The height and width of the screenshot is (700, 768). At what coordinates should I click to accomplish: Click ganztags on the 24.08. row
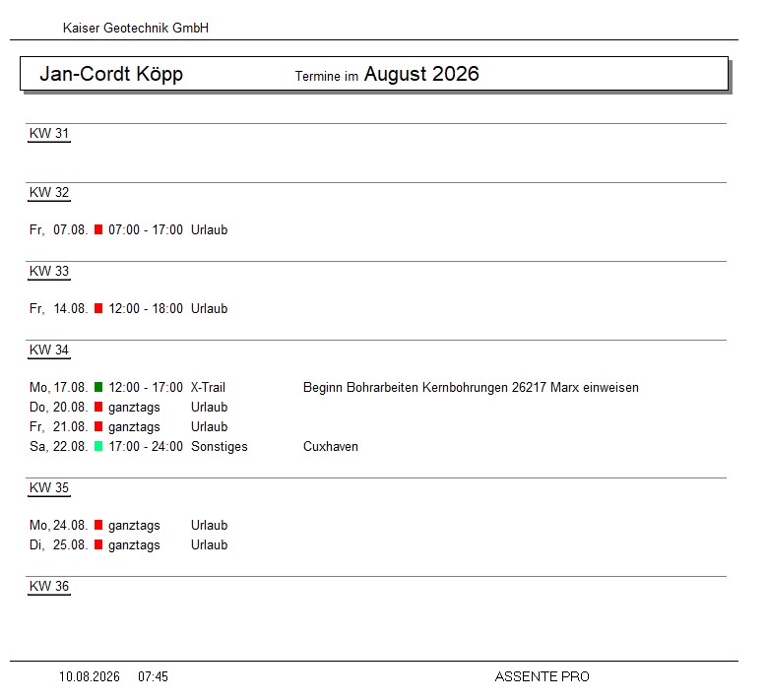(134, 526)
